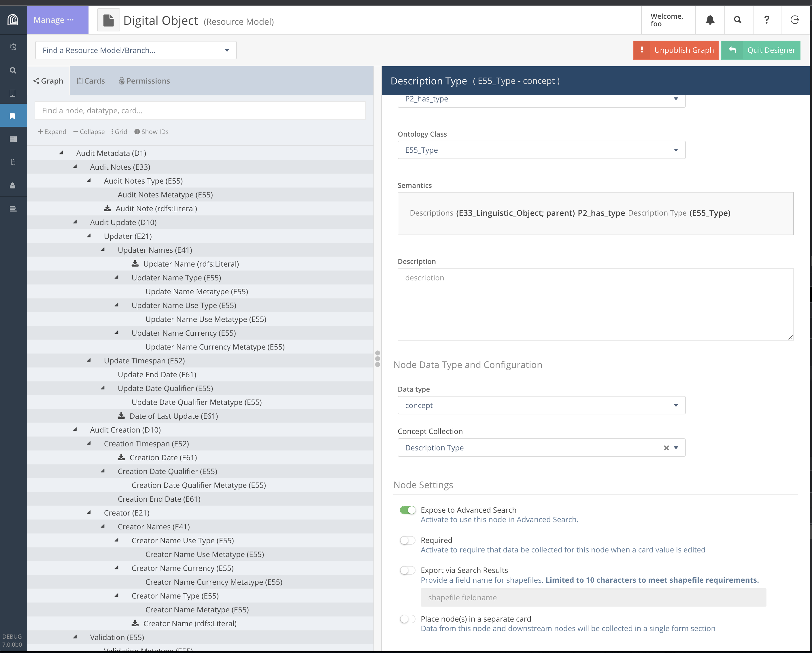Click the logout icon next to help

pyautogui.click(x=795, y=20)
